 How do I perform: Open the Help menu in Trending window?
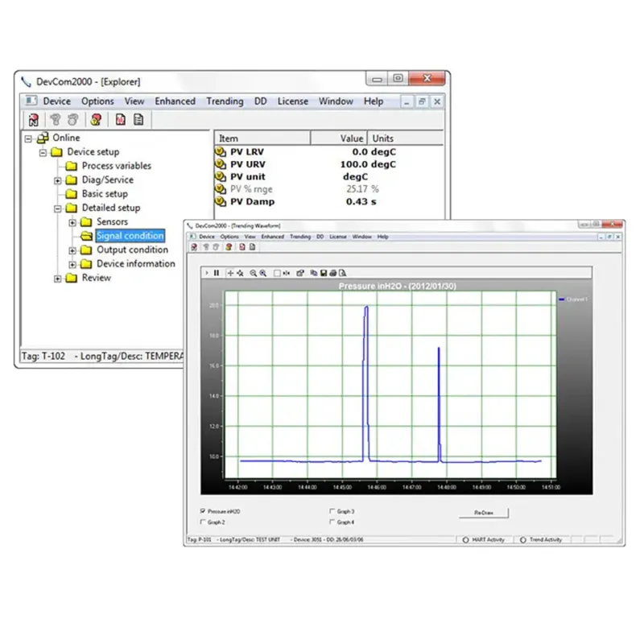click(x=383, y=237)
